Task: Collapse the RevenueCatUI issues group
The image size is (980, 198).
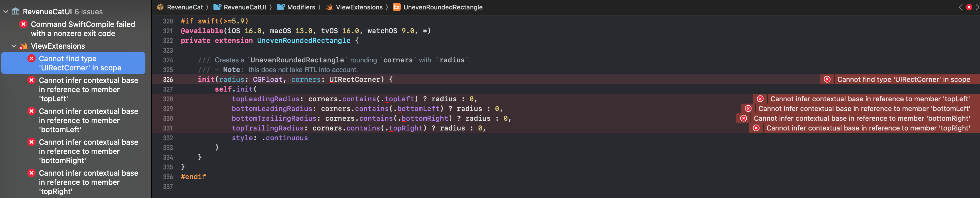Action: tap(6, 12)
